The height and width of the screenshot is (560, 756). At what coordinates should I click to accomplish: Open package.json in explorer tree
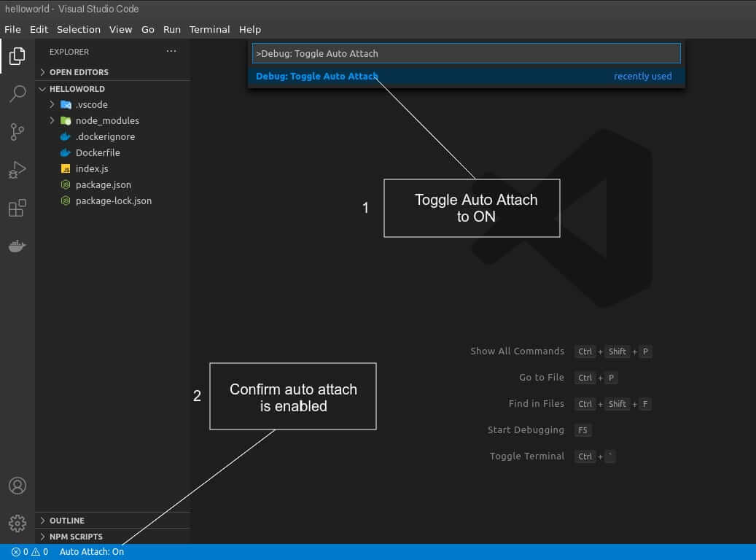(104, 184)
